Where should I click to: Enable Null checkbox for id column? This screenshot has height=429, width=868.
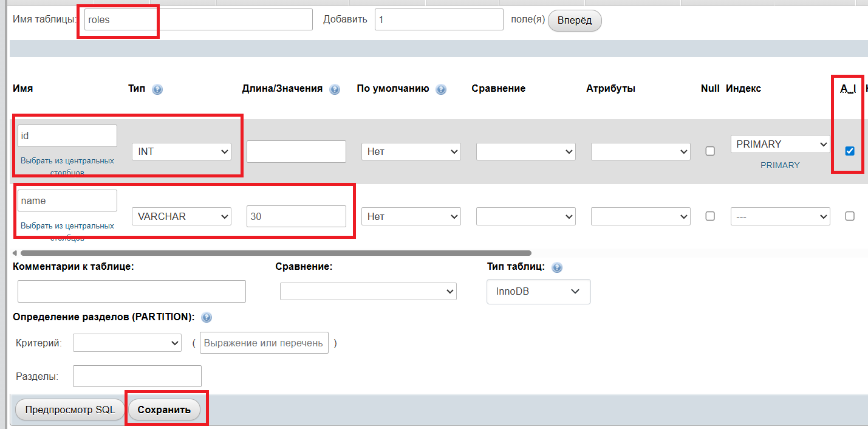(x=710, y=151)
